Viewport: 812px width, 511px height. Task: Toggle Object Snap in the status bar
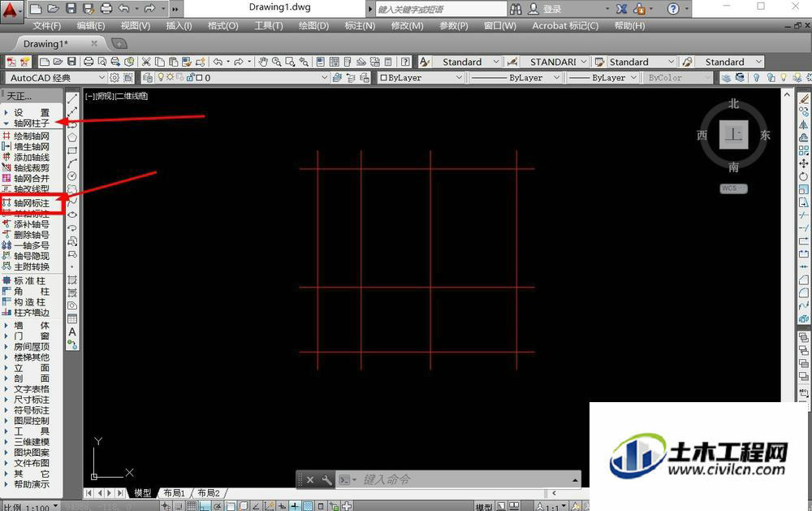point(231,506)
